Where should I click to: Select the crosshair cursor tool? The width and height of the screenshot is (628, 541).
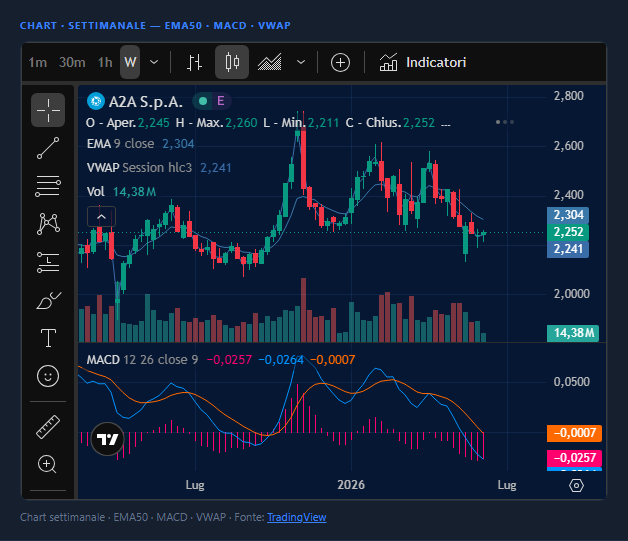pos(48,110)
